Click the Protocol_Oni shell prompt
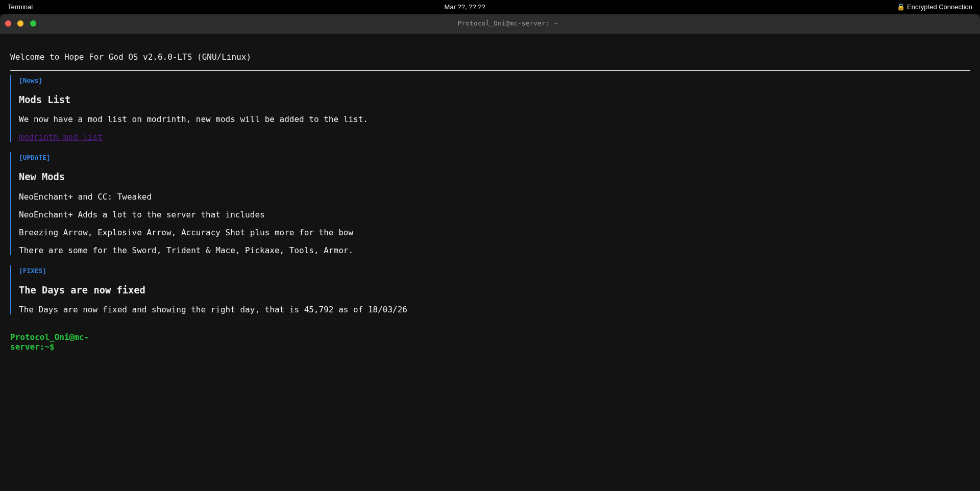 pyautogui.click(x=49, y=342)
